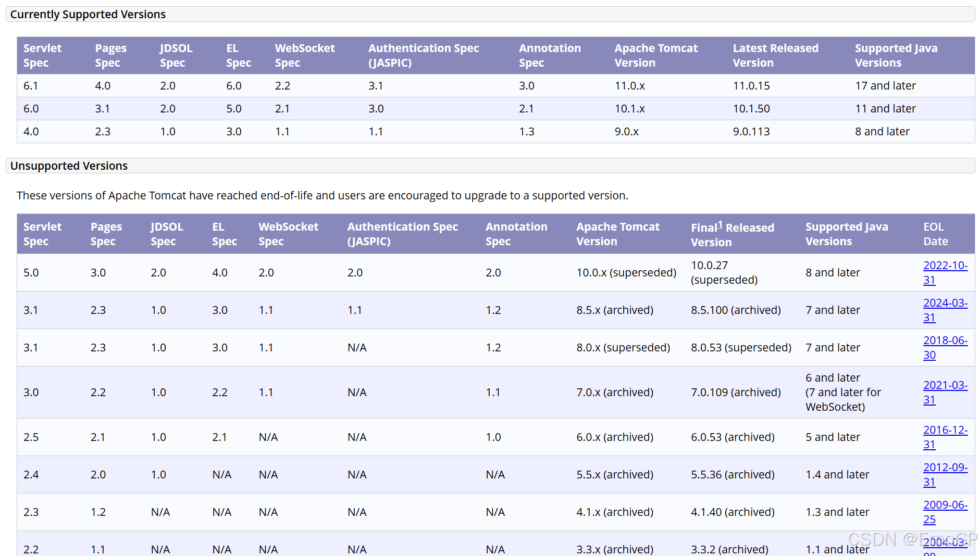Open the 2021-03-31 EOL date link
The width and height of the screenshot is (980, 556).
point(945,393)
